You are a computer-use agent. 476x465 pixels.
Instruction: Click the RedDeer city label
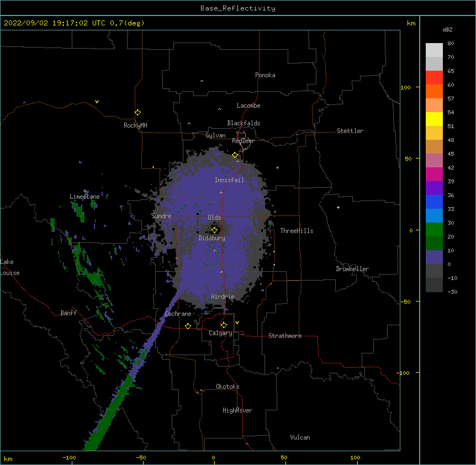tap(243, 141)
